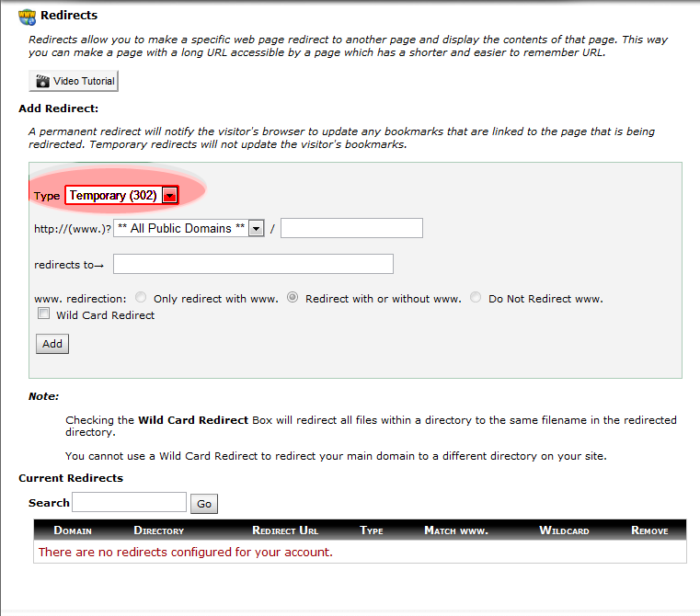Click the Type column header in table
The image size is (700, 616).
tap(372, 530)
